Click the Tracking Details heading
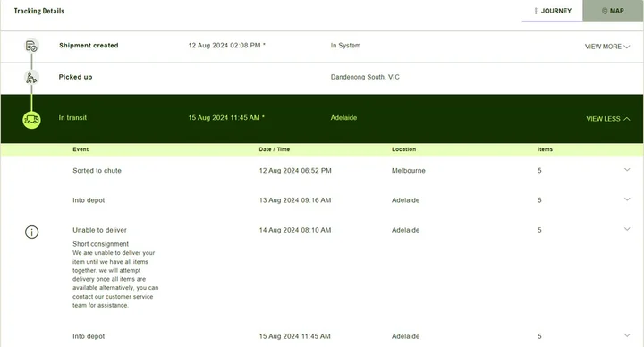Viewport: 644px width, 347px height. [39, 11]
